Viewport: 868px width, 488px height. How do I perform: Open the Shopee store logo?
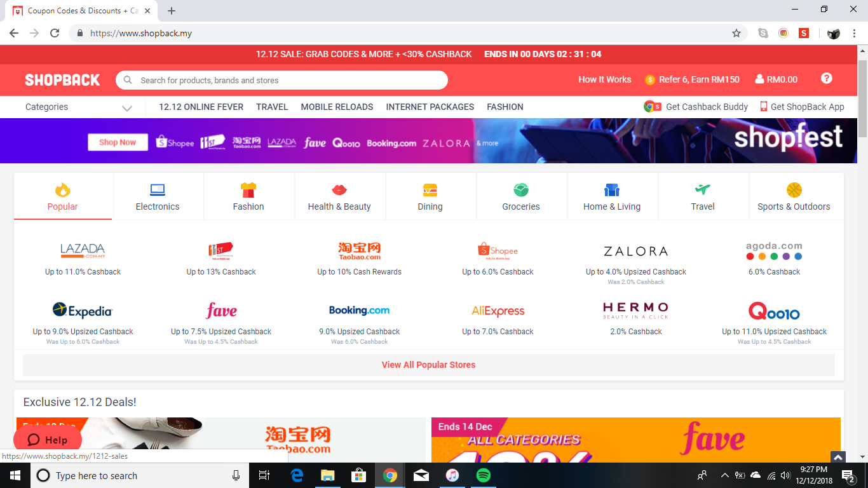point(498,250)
